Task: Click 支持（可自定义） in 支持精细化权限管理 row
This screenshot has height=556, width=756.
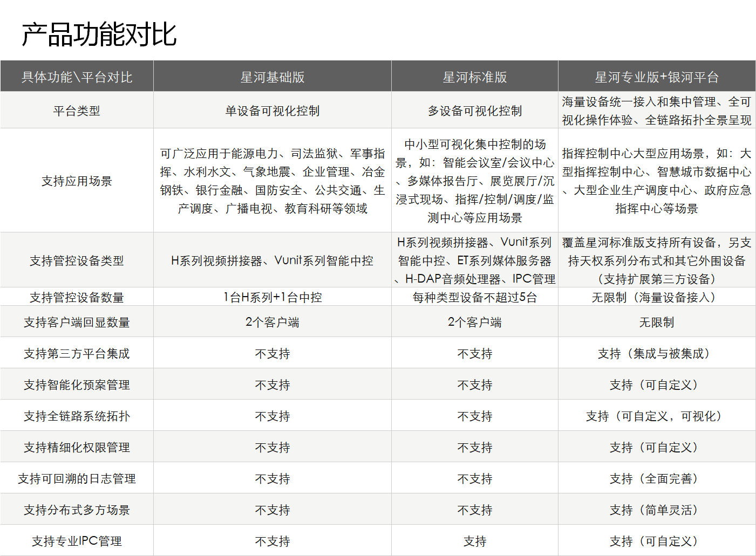Action: pyautogui.click(x=657, y=448)
